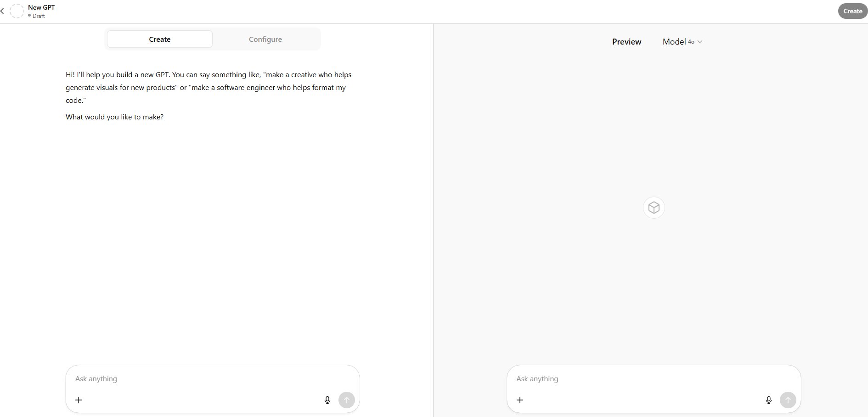Viewport: 868px width, 417px height.
Task: Switch to the Configure tab
Action: [265, 39]
